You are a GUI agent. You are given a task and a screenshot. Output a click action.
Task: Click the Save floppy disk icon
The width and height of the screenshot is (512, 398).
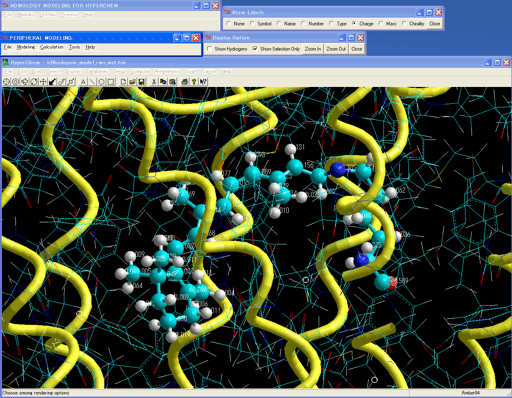[x=141, y=82]
